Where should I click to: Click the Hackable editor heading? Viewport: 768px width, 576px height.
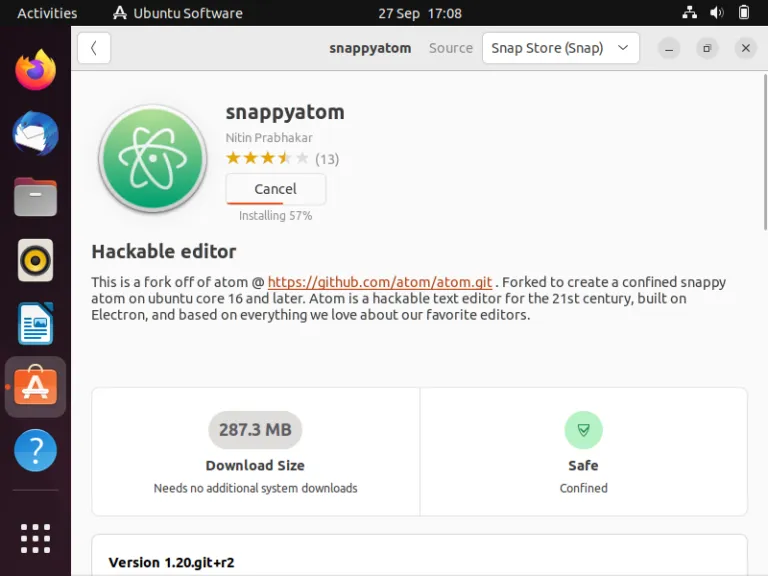[164, 251]
